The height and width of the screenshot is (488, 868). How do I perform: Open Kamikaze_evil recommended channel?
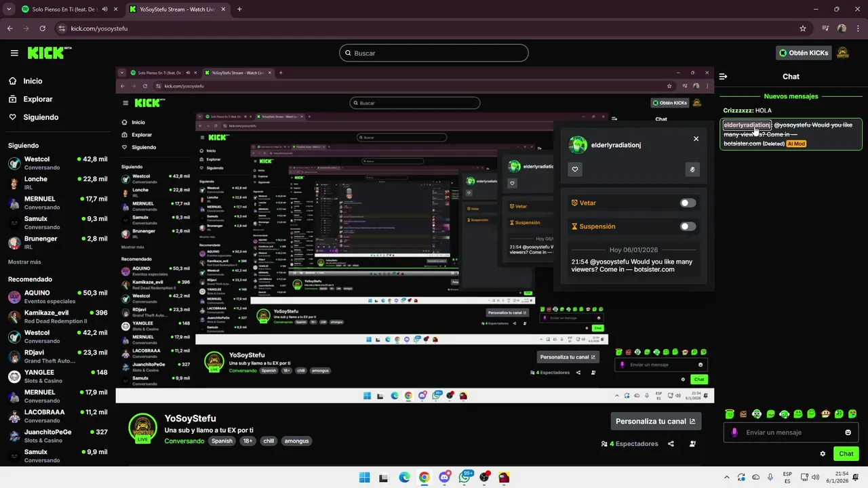[x=58, y=317]
